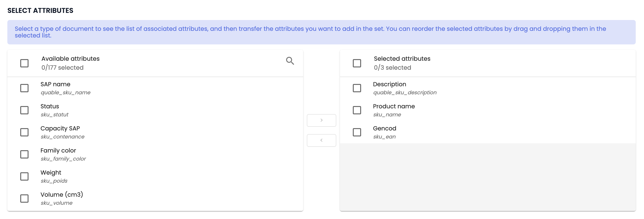Tick the Status attribute checkbox
The image size is (644, 219).
24,110
